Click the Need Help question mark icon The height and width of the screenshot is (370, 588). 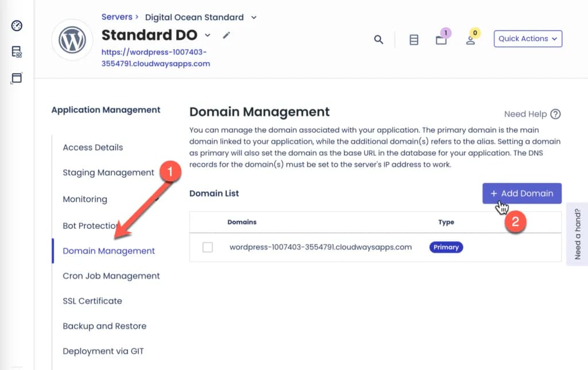555,114
